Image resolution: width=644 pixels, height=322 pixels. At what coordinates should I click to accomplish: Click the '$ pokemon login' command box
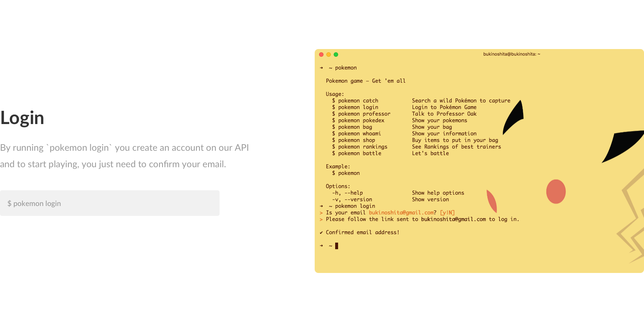pyautogui.click(x=110, y=203)
